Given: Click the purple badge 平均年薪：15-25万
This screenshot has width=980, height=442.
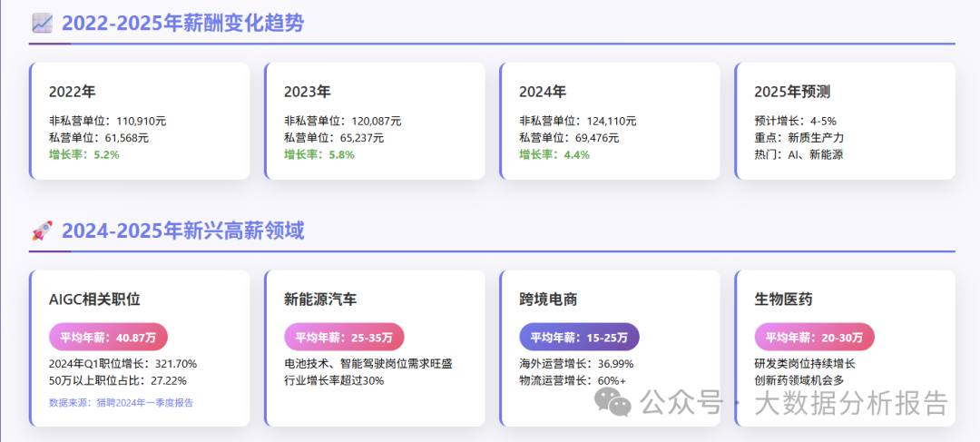Looking at the screenshot, I should 579,337.
